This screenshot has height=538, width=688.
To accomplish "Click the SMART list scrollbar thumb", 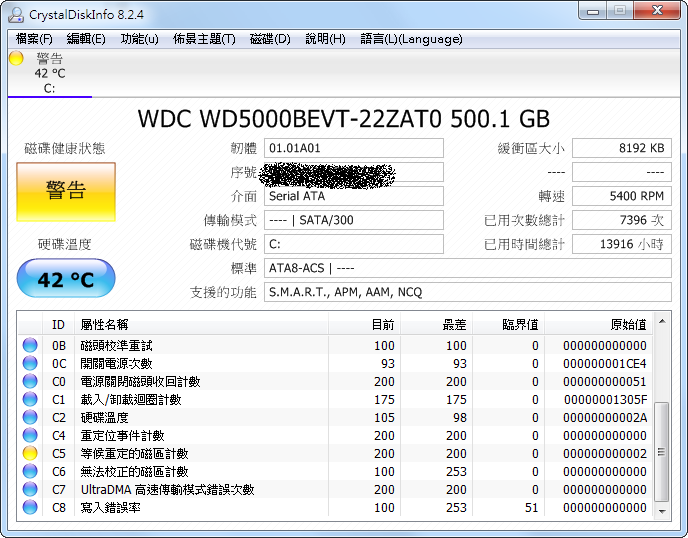I will point(662,452).
